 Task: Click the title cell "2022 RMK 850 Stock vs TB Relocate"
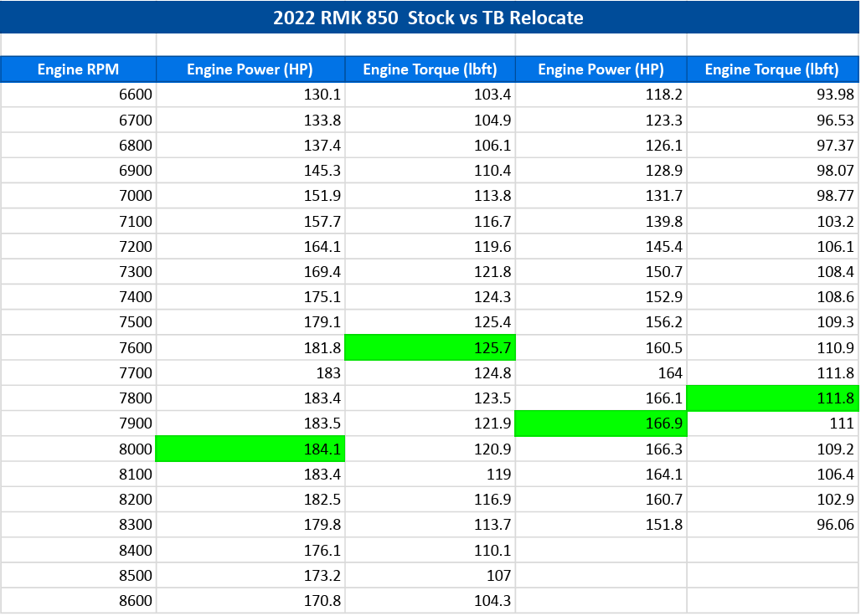click(x=428, y=18)
